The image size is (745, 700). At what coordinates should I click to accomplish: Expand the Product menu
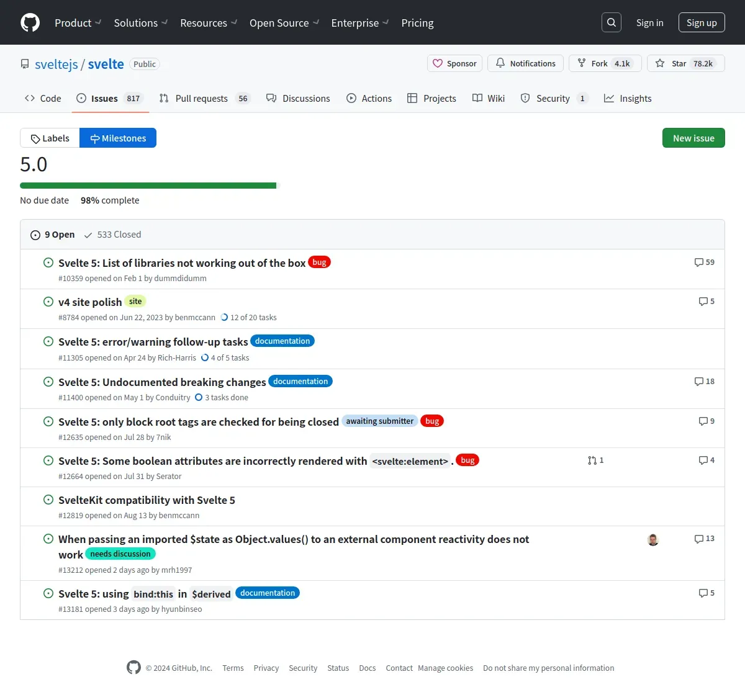(78, 23)
